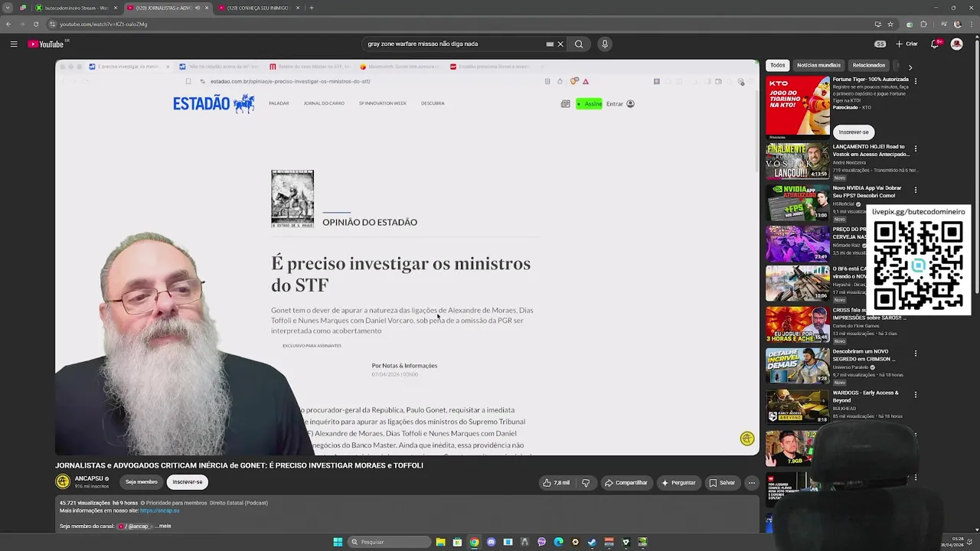Like the video with 7,8 mil
980x551 pixels.
[x=557, y=483]
